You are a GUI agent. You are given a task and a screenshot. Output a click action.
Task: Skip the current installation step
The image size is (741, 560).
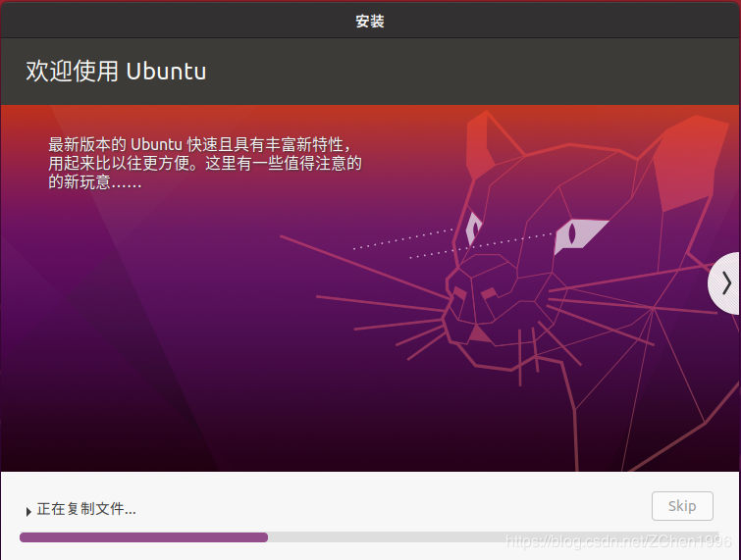[x=682, y=506]
